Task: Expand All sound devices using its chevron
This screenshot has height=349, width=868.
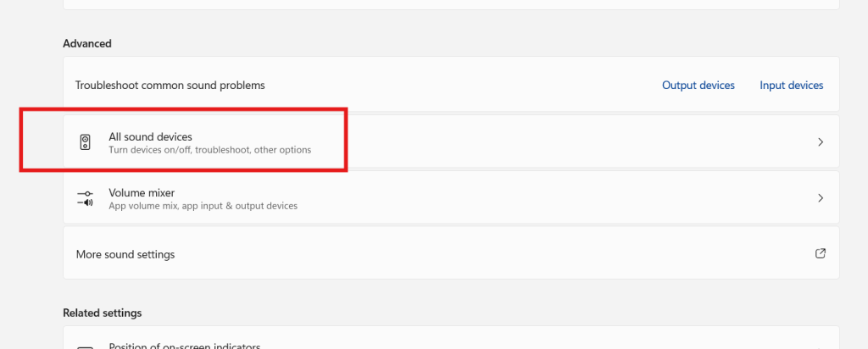Action: coord(820,142)
